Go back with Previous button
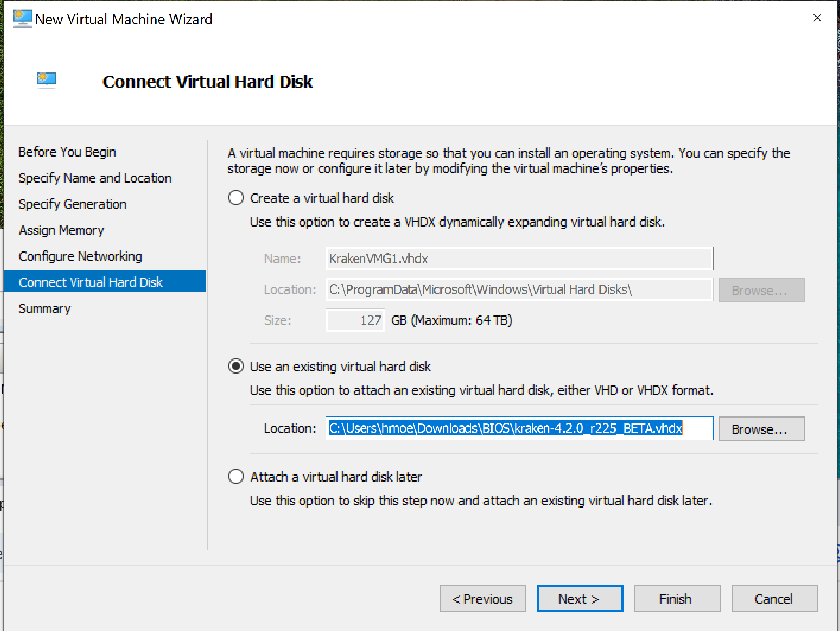This screenshot has height=631, width=840. 482,599
